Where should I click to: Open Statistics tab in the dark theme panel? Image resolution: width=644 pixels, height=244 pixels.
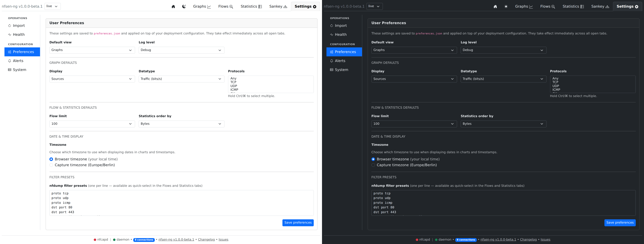point(573,7)
